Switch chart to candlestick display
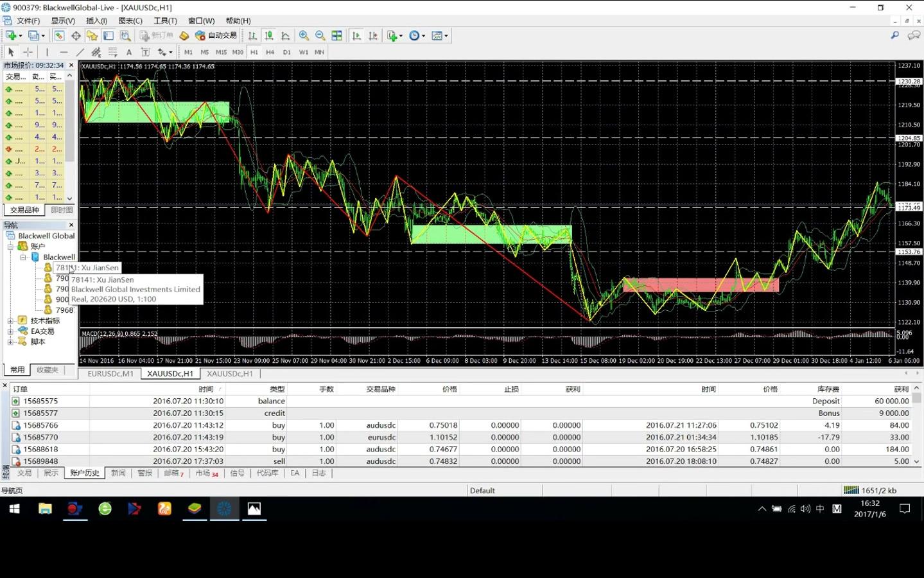 (x=269, y=36)
